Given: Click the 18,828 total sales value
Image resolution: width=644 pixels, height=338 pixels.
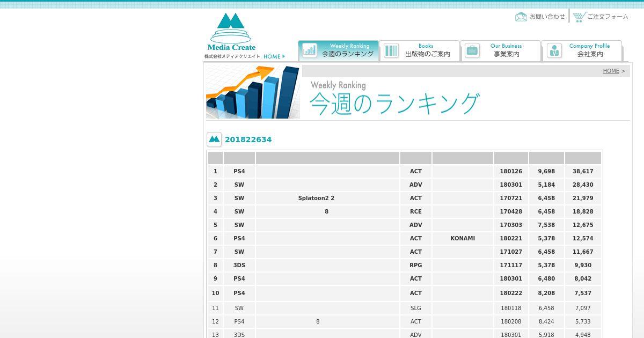Looking at the screenshot, I should pyautogui.click(x=583, y=211).
